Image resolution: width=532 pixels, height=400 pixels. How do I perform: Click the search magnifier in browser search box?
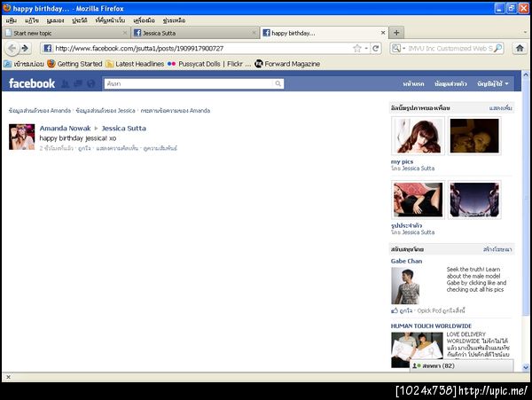click(x=497, y=48)
